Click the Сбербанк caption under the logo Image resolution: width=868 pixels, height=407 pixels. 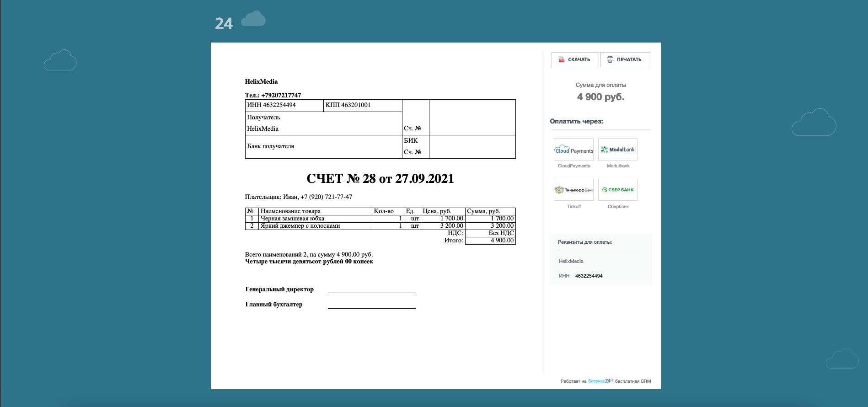[x=618, y=207]
